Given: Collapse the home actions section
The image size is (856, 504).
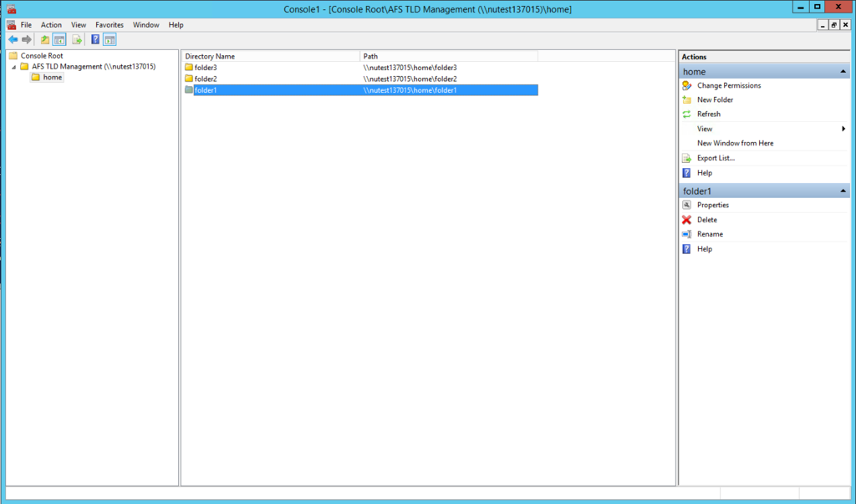Looking at the screenshot, I should [x=843, y=72].
